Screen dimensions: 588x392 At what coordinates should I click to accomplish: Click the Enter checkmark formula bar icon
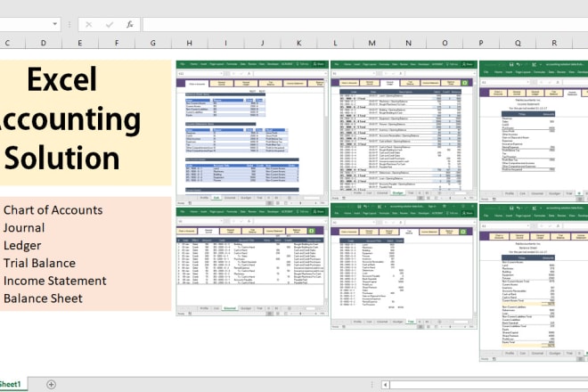pyautogui.click(x=110, y=25)
